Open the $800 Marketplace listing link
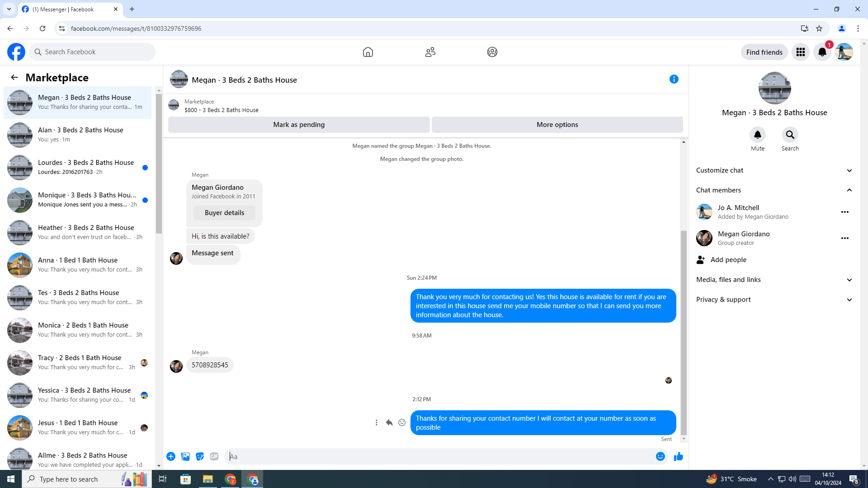The image size is (868, 488). [x=222, y=110]
